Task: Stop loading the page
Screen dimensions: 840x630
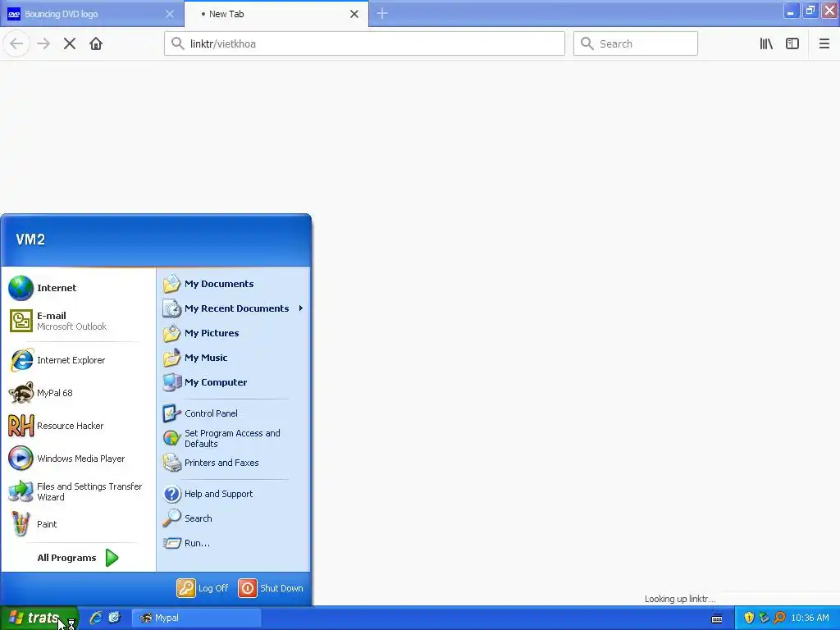Action: [x=70, y=43]
